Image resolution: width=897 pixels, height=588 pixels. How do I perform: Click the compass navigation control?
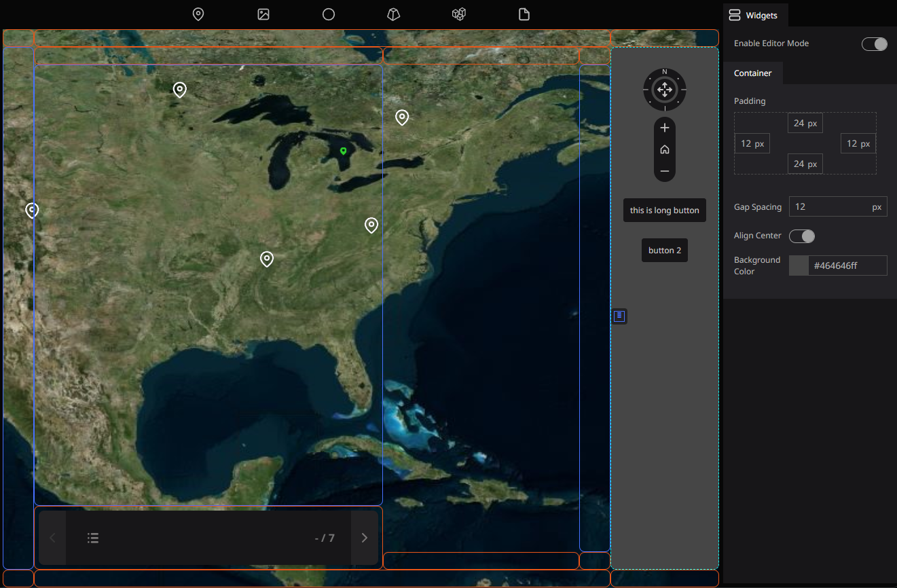coord(665,90)
